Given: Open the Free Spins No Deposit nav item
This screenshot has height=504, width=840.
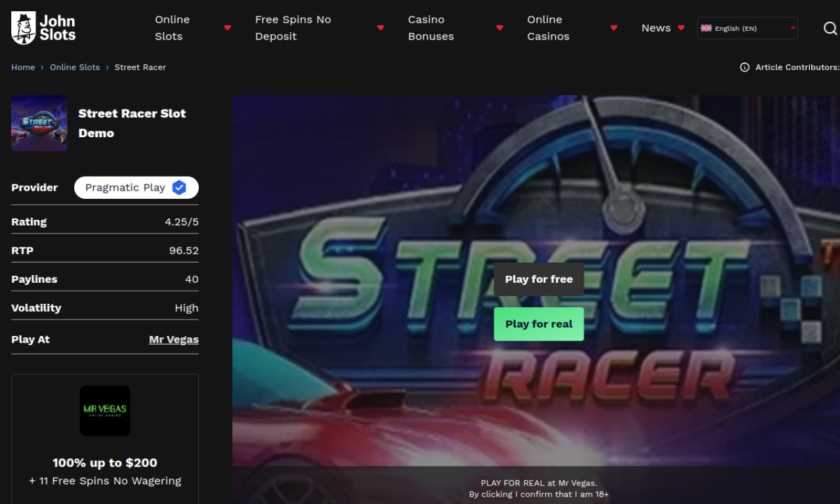Looking at the screenshot, I should [x=293, y=28].
